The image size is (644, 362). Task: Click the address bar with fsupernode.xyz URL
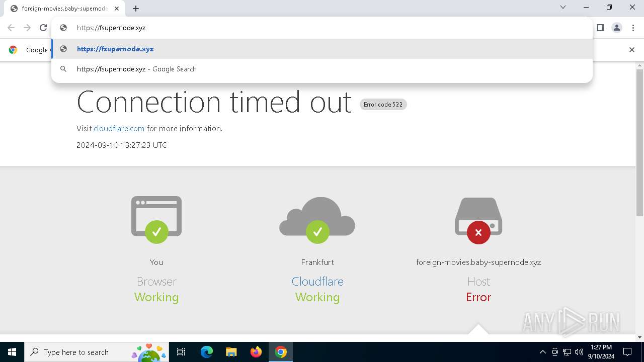(322, 28)
